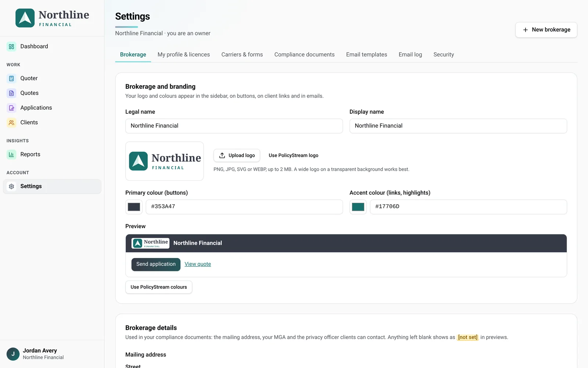588x368 pixels.
Task: Open the Email templates tab
Action: 367,54
